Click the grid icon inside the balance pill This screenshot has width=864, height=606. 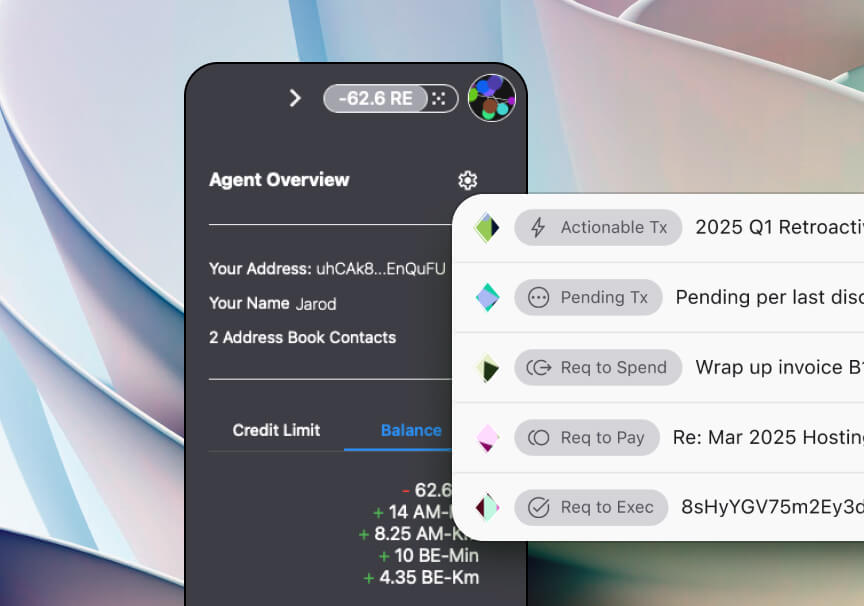point(438,98)
